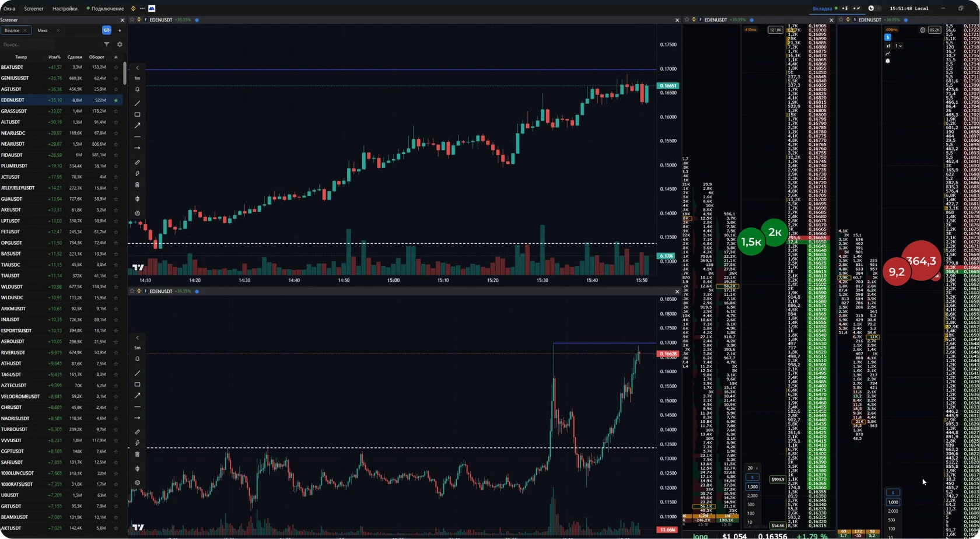The image size is (980, 539).
Task: Add a new screener tab
Action: coord(120,30)
